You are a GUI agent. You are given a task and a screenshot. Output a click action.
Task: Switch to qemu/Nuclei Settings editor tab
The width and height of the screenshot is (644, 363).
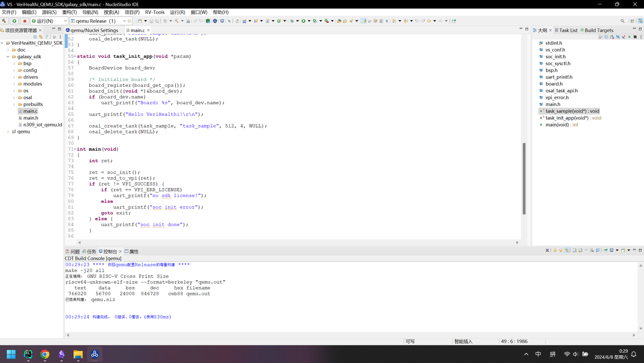pyautogui.click(x=92, y=30)
